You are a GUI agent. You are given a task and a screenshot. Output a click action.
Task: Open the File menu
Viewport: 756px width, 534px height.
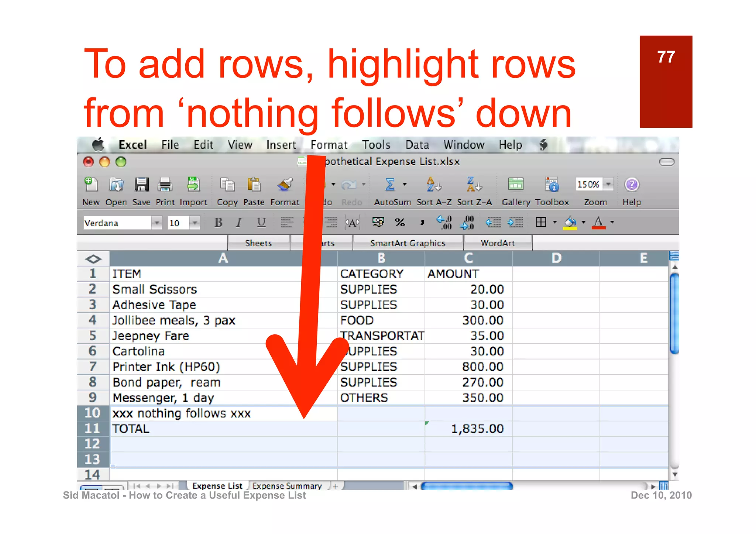tap(170, 145)
